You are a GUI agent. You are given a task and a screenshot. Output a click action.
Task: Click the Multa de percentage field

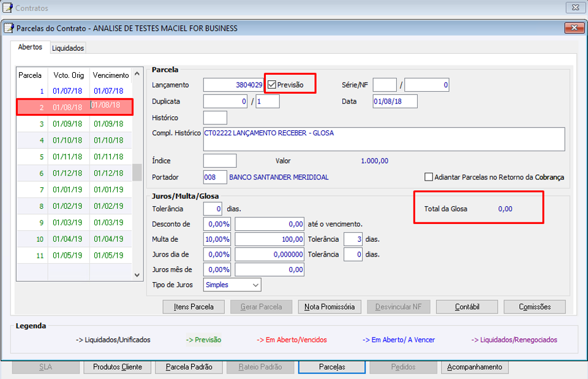[x=217, y=239]
